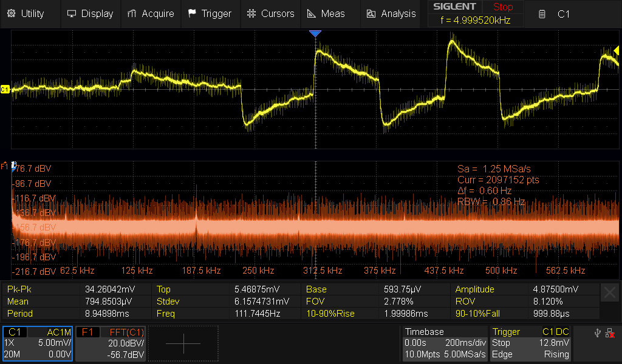The image size is (622, 364).
Task: Open the Timebase settings box
Action: click(x=445, y=343)
